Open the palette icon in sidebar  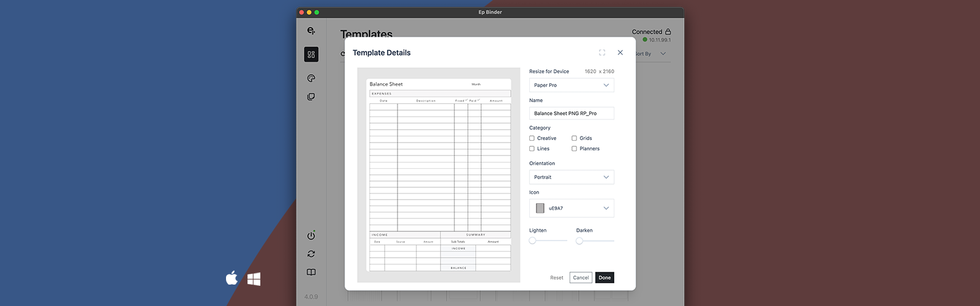click(x=311, y=78)
